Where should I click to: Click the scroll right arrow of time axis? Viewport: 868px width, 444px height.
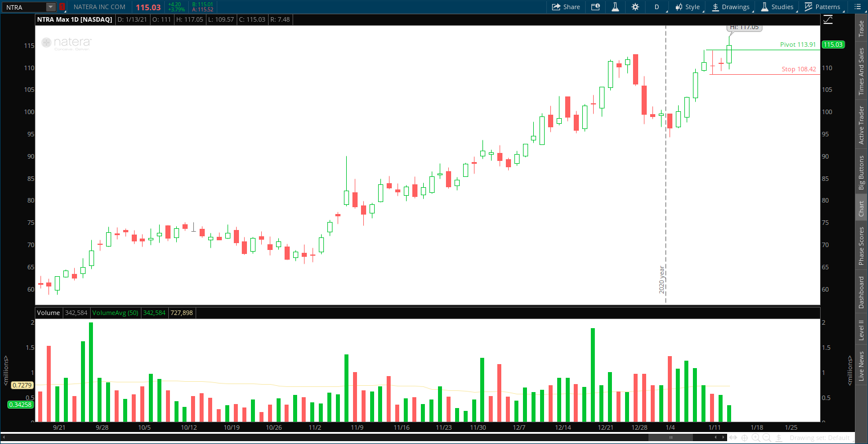pyautogui.click(x=724, y=438)
